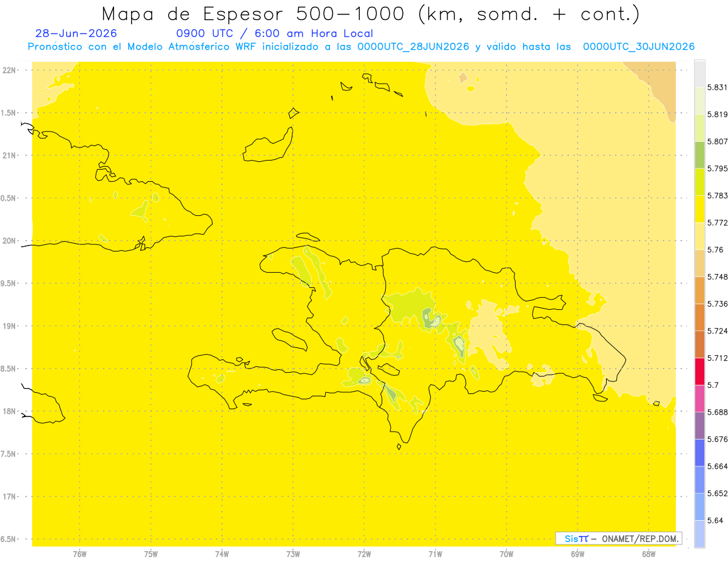Click the tan legend swatch between 5.748 and 5.76

[x=699, y=263]
